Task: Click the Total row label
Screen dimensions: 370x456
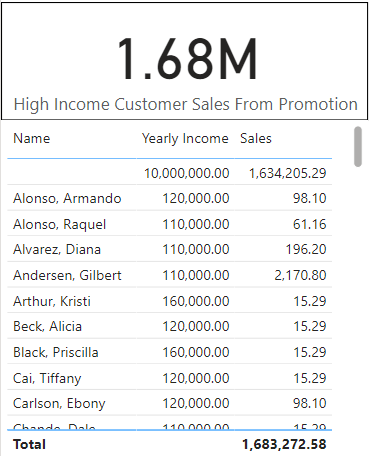Action: [x=29, y=444]
